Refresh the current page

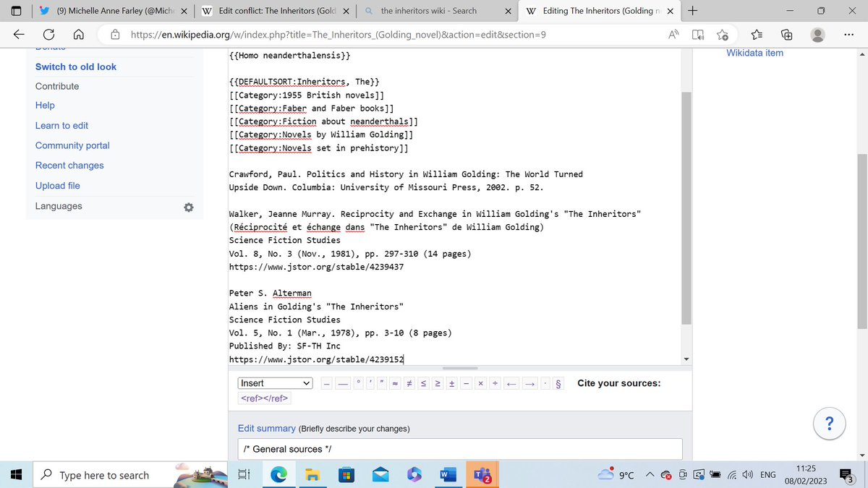(x=50, y=35)
